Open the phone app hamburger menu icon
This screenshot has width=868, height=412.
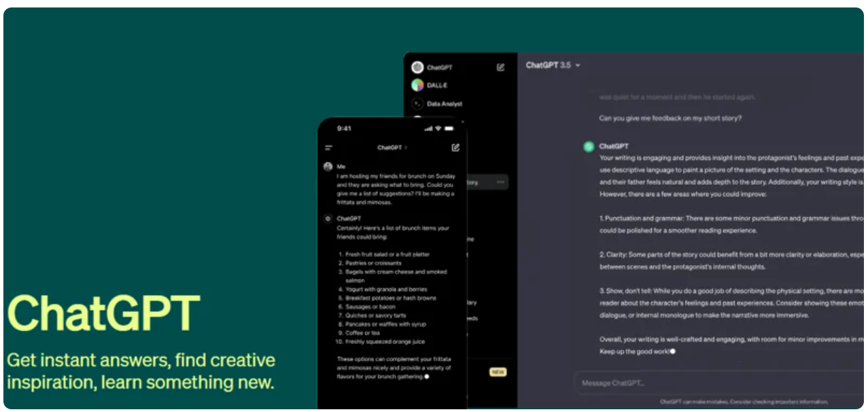329,148
